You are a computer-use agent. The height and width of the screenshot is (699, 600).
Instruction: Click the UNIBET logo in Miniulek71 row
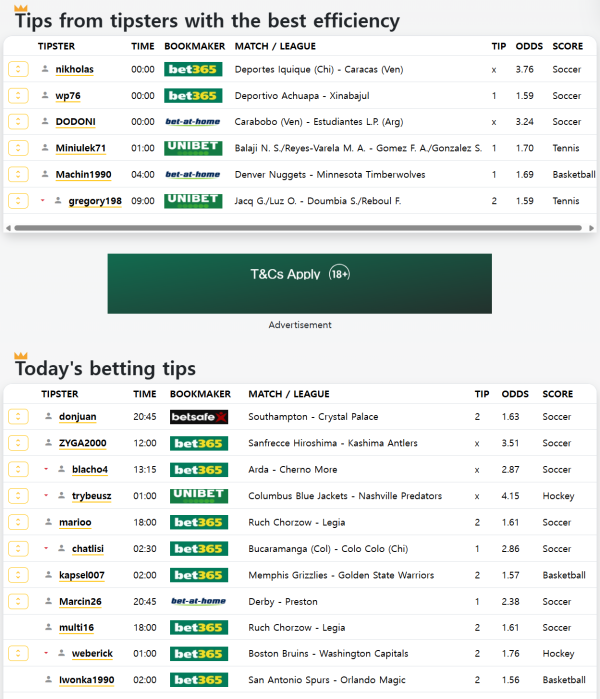tap(192, 148)
